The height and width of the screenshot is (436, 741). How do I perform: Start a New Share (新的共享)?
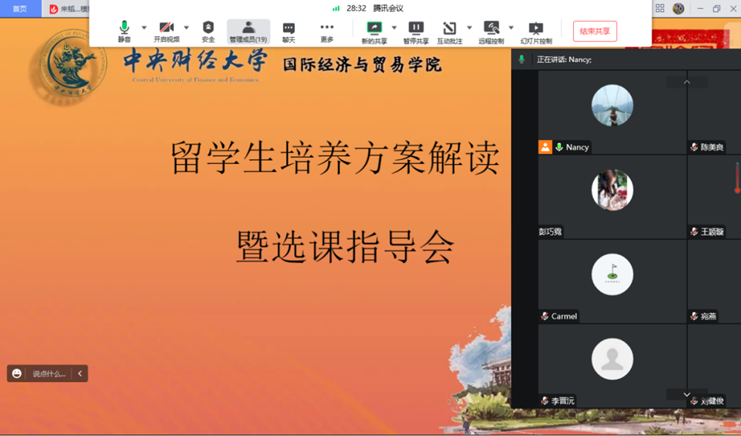click(x=374, y=31)
